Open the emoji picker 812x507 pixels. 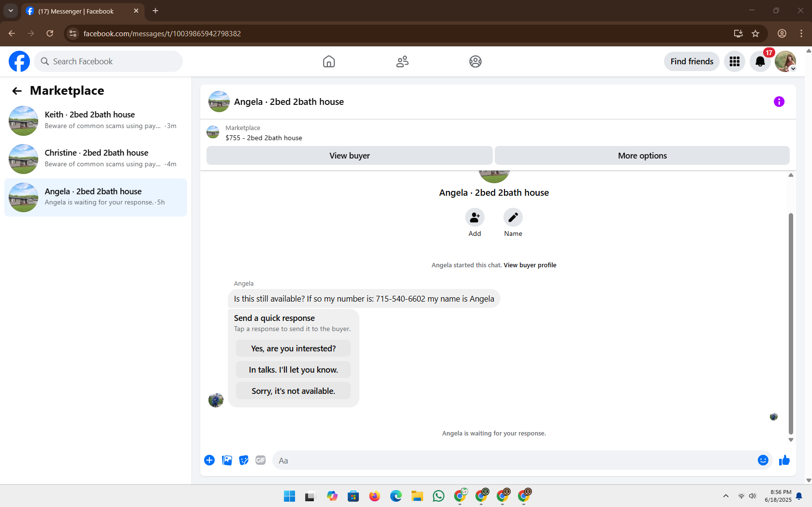763,460
